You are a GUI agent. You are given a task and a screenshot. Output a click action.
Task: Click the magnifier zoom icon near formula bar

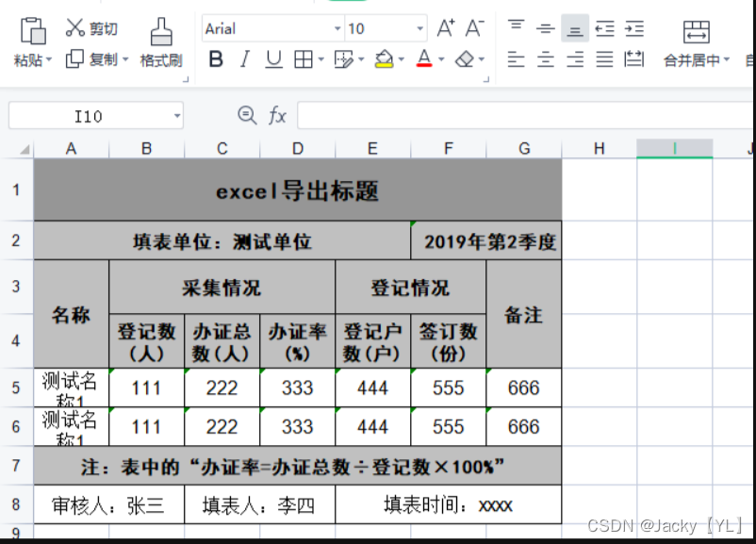pyautogui.click(x=246, y=115)
